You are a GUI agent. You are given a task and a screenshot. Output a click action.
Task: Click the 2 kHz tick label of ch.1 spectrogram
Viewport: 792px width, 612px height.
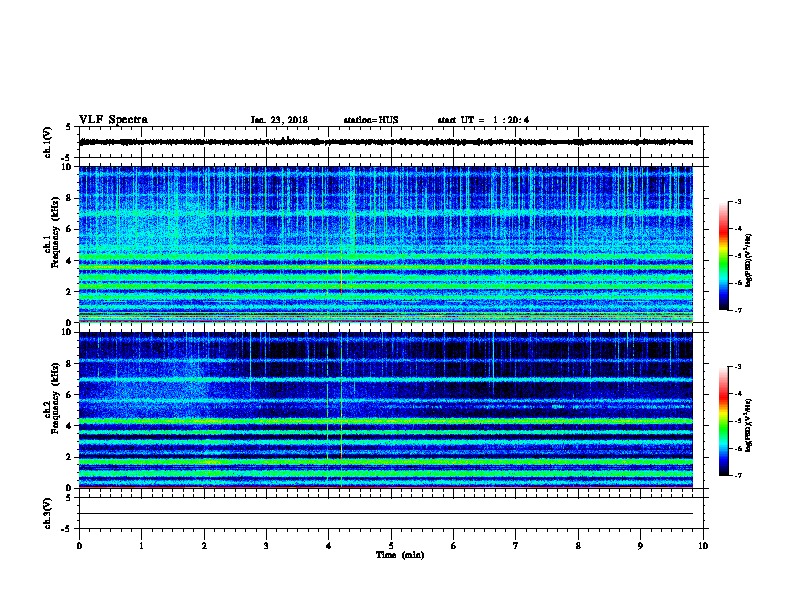[x=69, y=291]
